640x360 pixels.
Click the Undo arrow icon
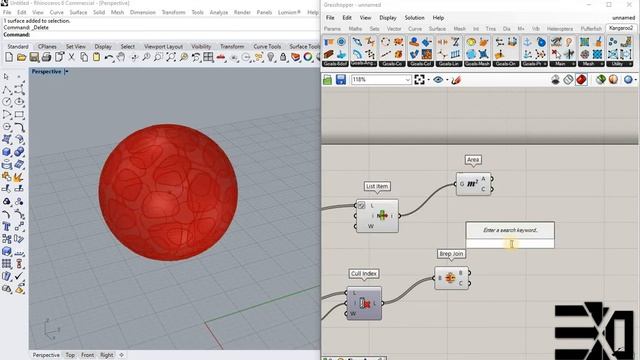tap(109, 58)
